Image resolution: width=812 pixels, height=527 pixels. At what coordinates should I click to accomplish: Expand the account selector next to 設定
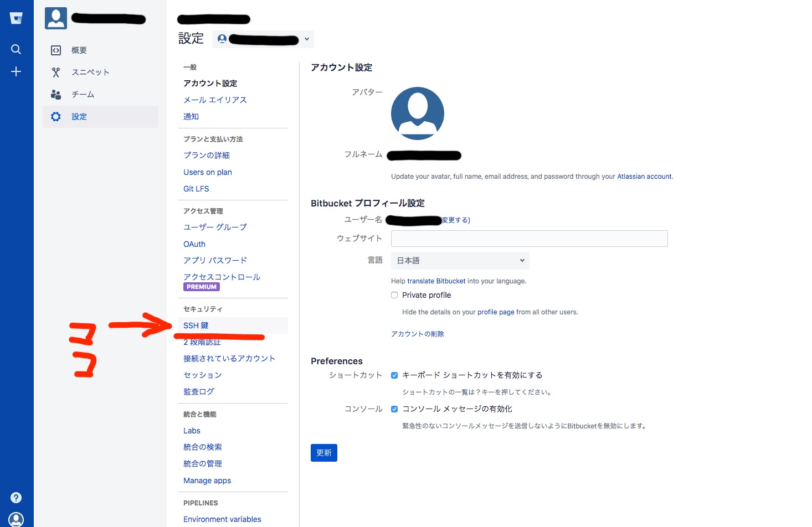306,39
